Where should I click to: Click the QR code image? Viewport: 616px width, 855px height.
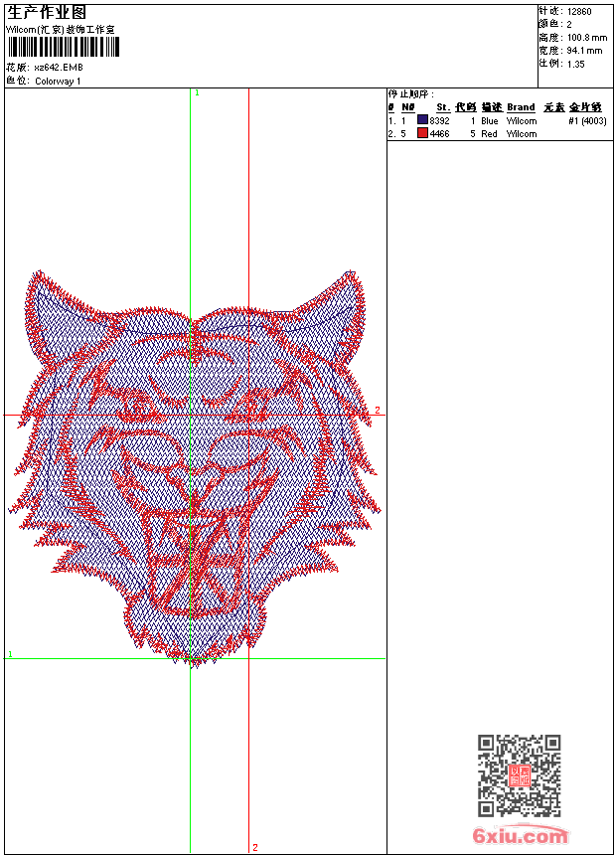coord(519,775)
